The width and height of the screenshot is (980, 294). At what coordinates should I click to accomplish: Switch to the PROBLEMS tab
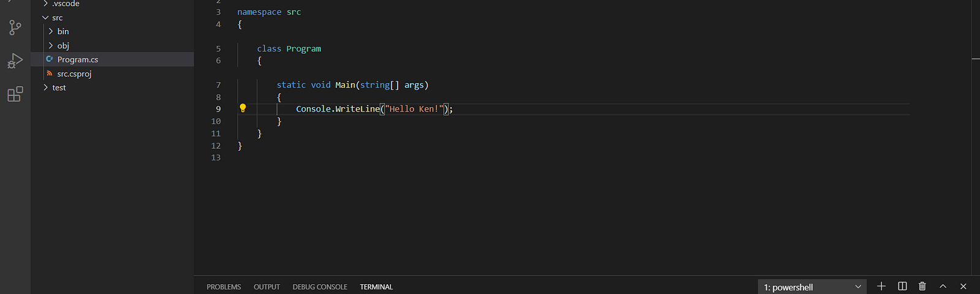tap(224, 287)
